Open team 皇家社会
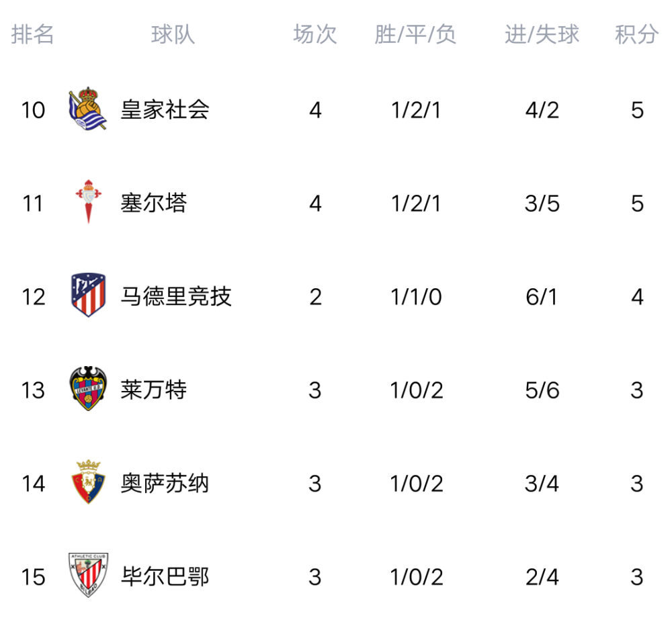 [165, 109]
